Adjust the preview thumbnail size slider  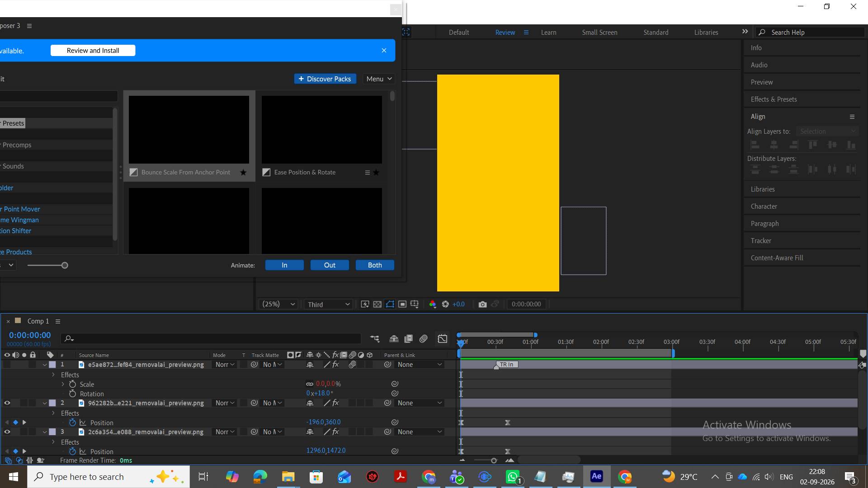tap(65, 265)
